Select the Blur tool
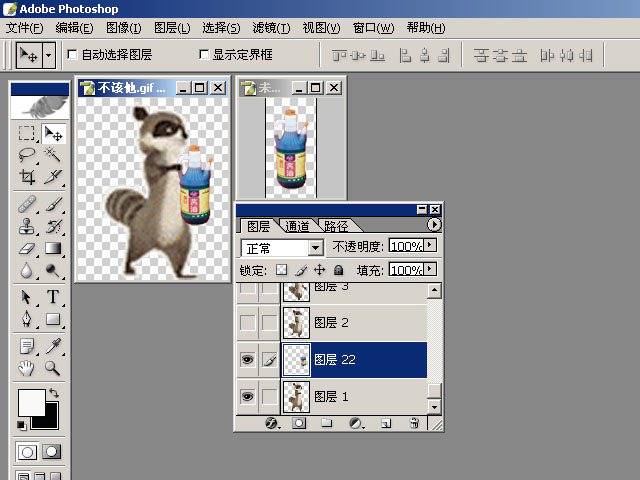This screenshot has height=480, width=640. (x=27, y=270)
